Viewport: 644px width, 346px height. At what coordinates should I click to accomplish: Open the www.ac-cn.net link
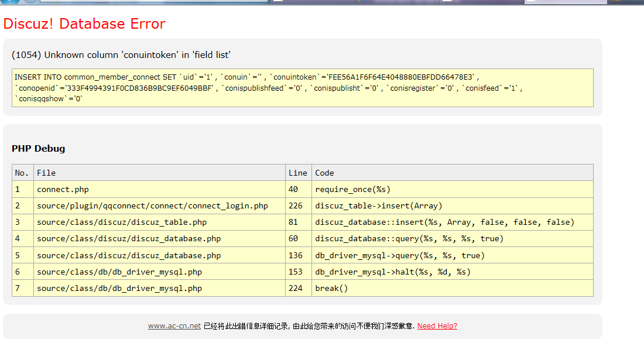click(174, 326)
